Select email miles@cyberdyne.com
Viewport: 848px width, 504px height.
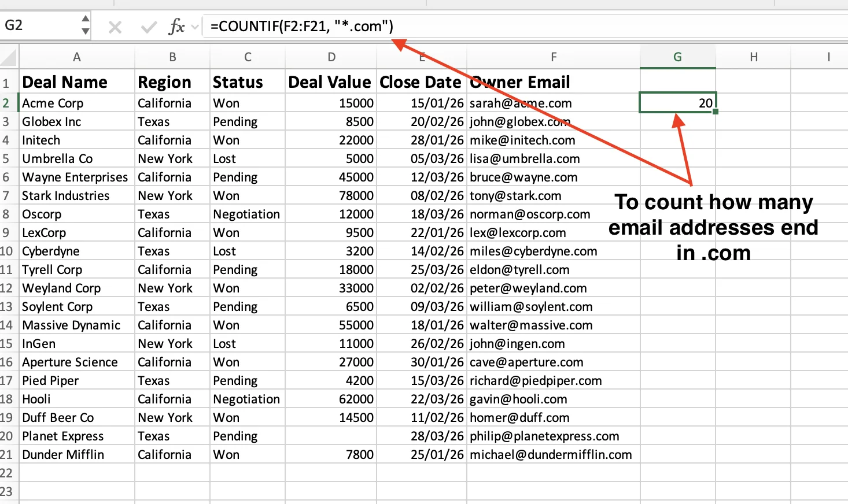tap(554, 251)
